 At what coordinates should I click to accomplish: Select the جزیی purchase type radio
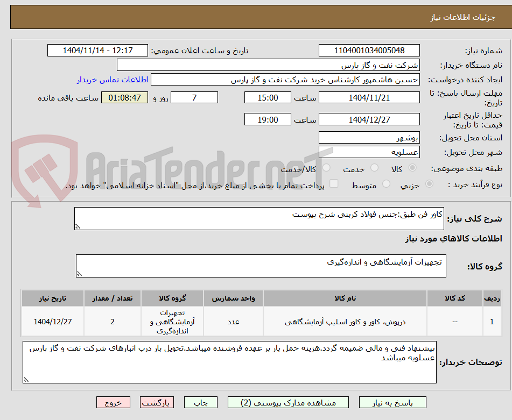[x=430, y=184]
